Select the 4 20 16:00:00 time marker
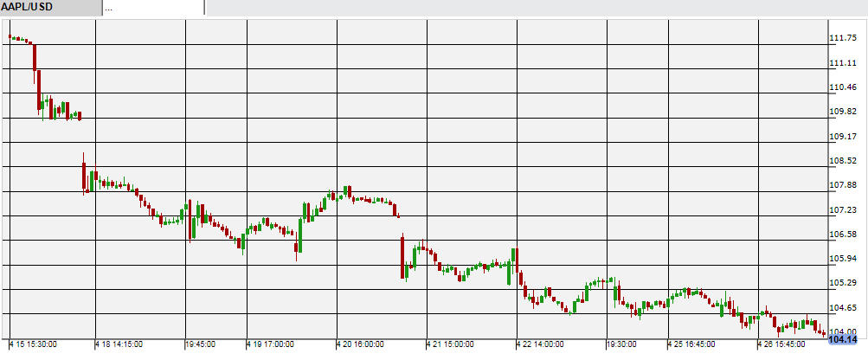868x360 pixels. coord(360,344)
